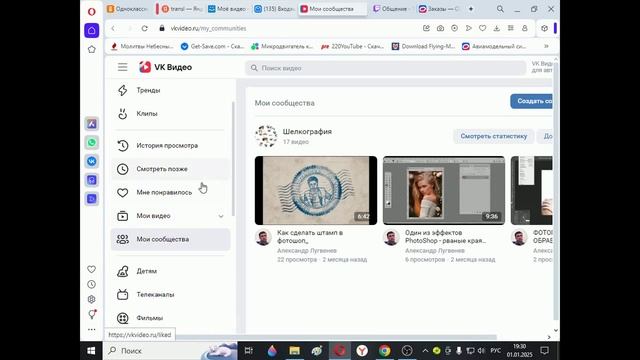The width and height of the screenshot is (640, 360).
Task: Click the Opera sidebar three dots more icon
Action: (x=91, y=329)
